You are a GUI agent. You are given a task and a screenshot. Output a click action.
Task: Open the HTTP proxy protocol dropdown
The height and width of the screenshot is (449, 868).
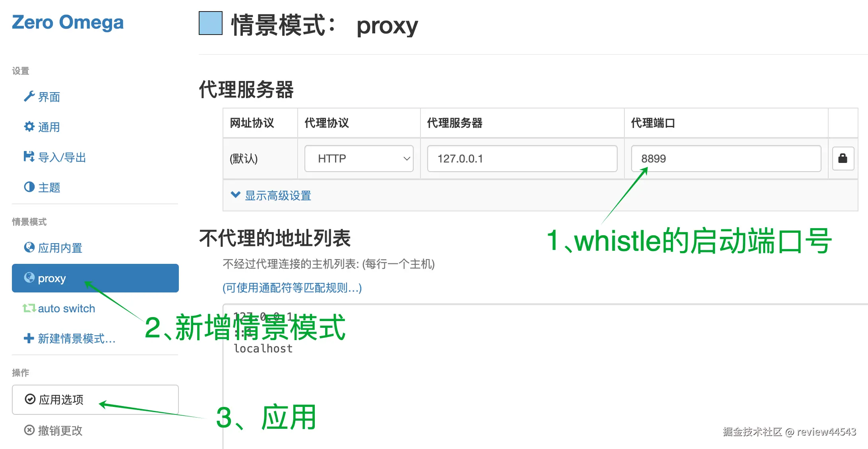tap(359, 159)
